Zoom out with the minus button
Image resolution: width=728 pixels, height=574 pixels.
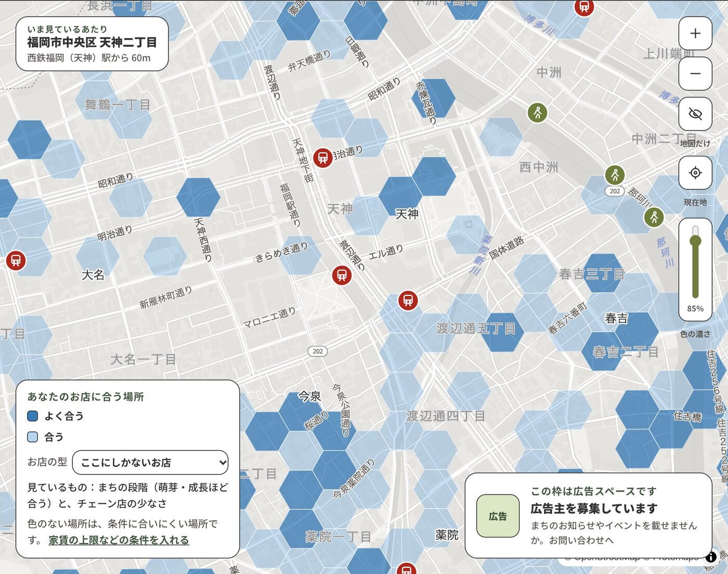pos(695,74)
